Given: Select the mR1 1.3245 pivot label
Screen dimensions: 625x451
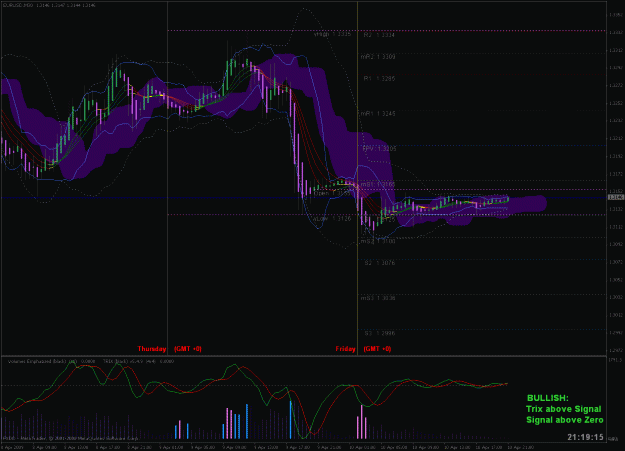Looking at the screenshot, I should tap(378, 114).
